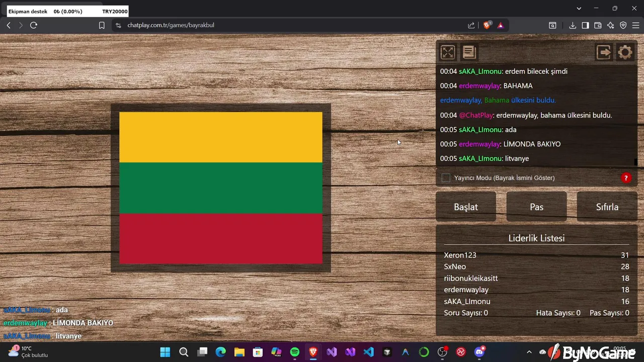
Task: Click the Liderlik Listesi heading
Action: point(536,238)
